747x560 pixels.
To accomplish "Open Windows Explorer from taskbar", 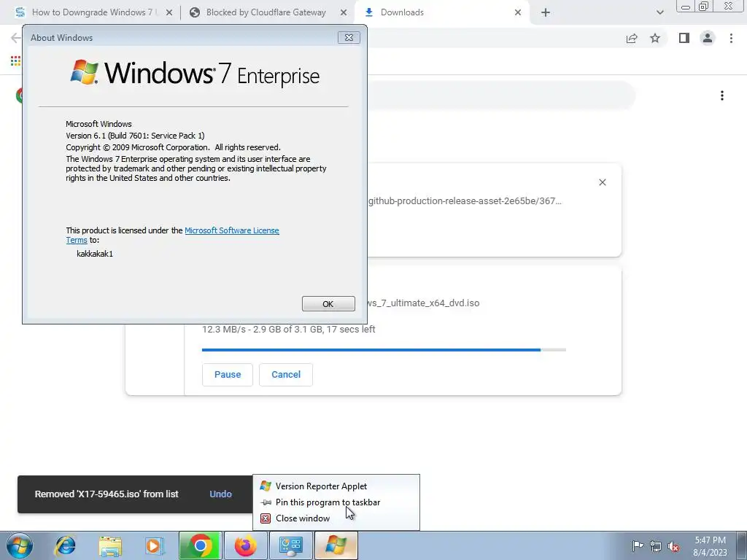I will 110,545.
